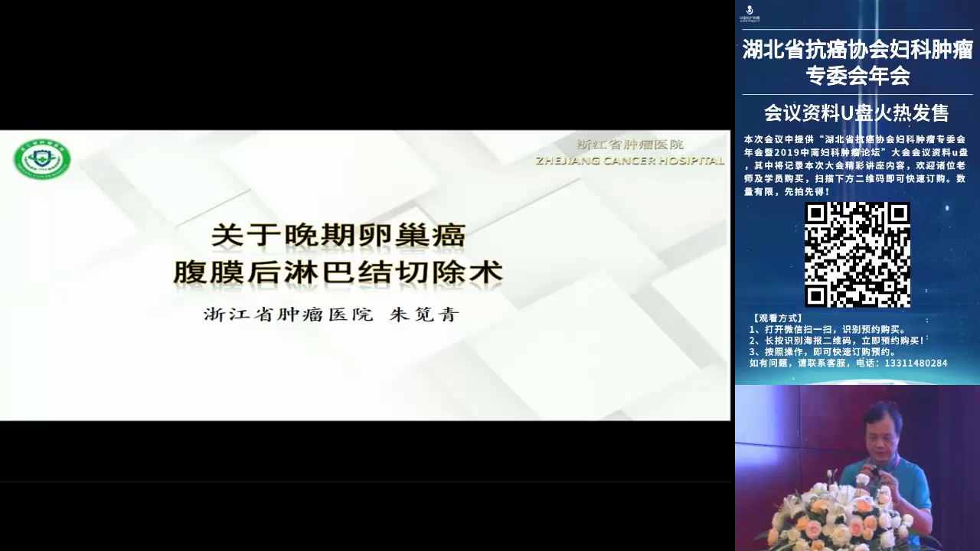Screen dimensions: 980x551
Task: Click the 【观看方式】 section label
Action: [776, 318]
